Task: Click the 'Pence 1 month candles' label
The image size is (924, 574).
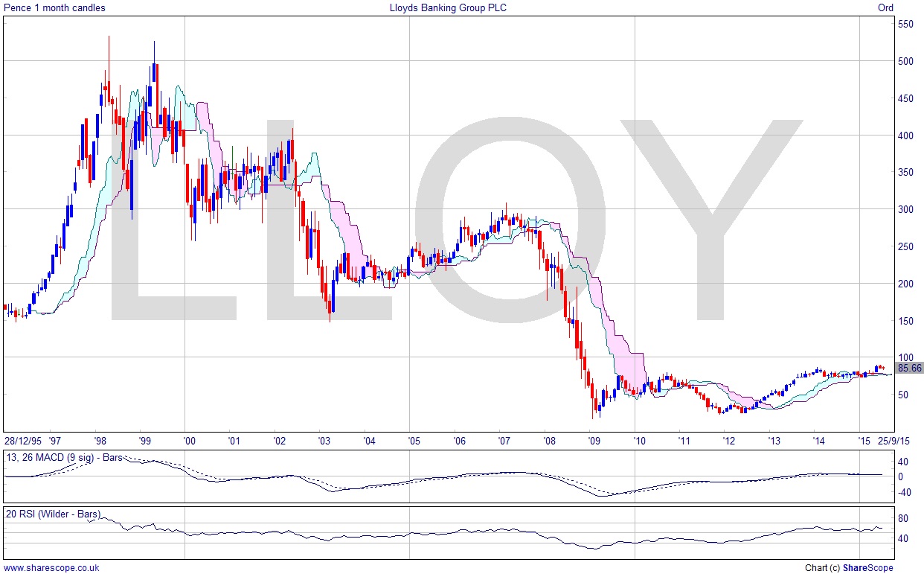Action: (54, 8)
